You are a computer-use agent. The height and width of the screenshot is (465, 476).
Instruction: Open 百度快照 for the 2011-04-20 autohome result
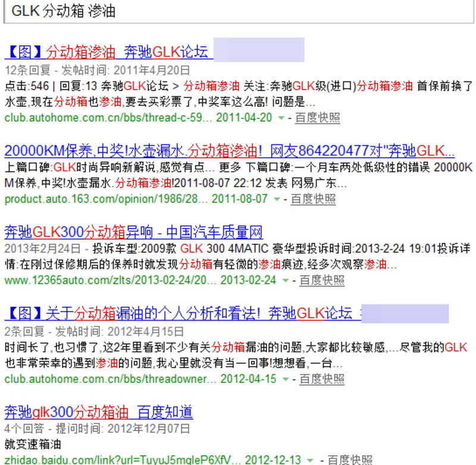318,118
